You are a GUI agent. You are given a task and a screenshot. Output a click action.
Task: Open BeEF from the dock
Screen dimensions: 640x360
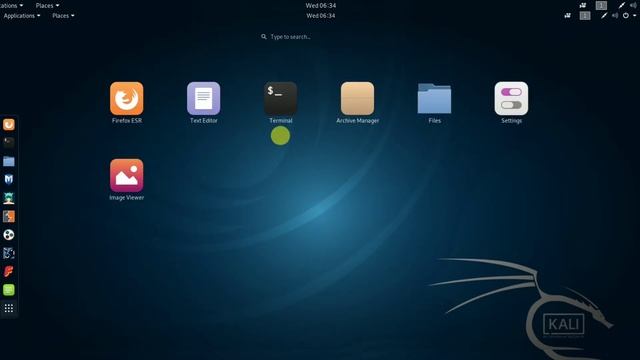pyautogui.click(x=9, y=253)
